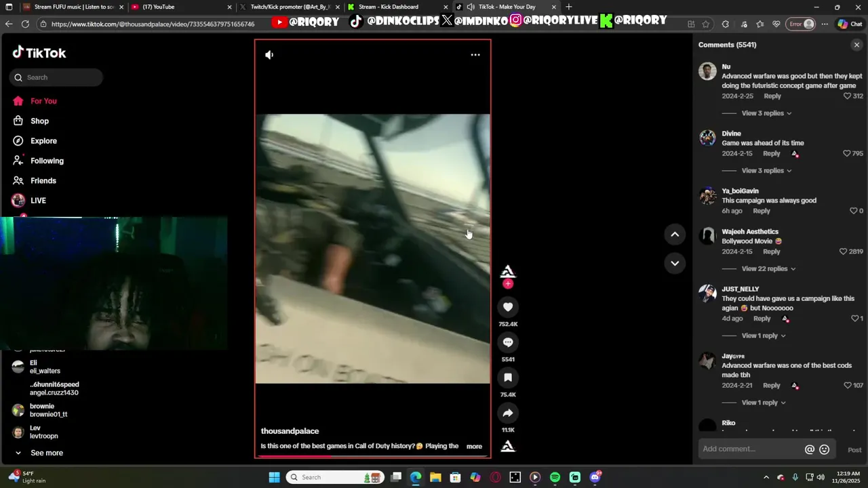Click the Add comment input field
This screenshot has width=868, height=488.
click(751, 449)
